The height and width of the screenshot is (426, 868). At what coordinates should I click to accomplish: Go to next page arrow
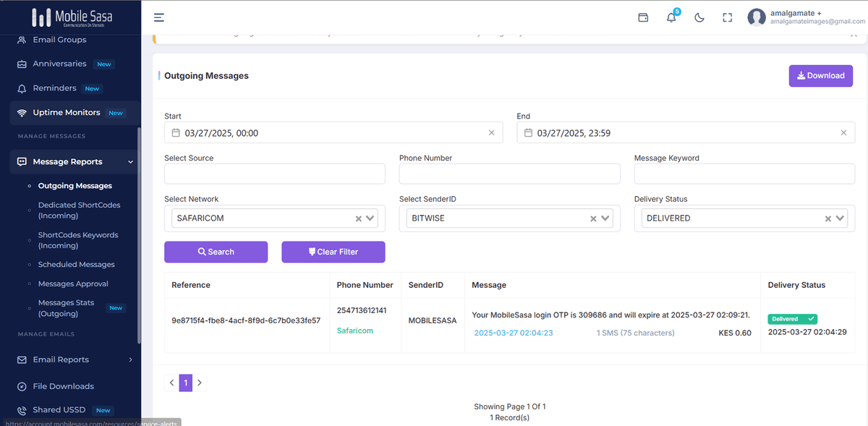click(200, 383)
